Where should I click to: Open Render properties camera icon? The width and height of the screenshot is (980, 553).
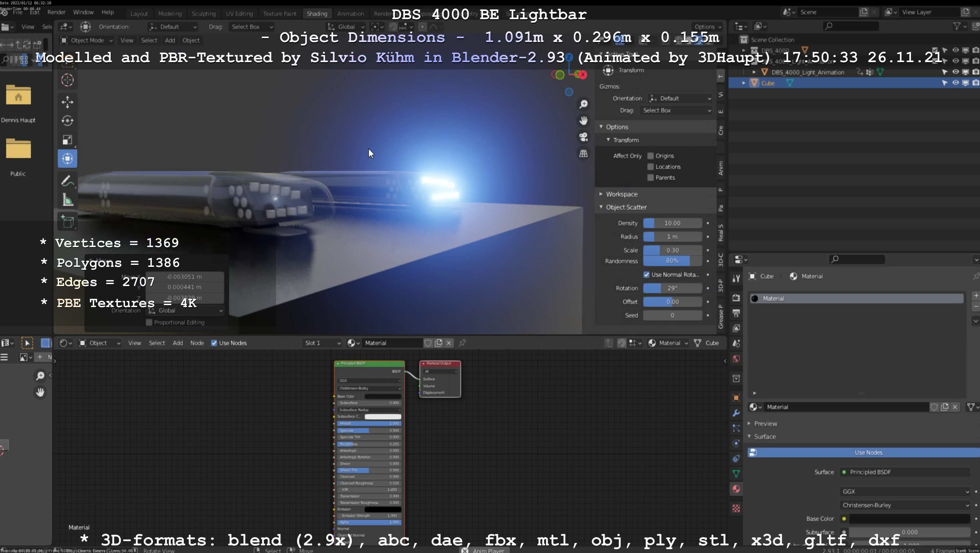(736, 298)
